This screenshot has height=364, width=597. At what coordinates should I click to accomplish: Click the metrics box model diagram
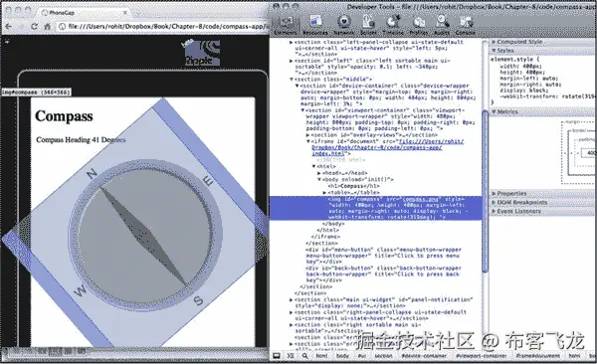click(577, 152)
